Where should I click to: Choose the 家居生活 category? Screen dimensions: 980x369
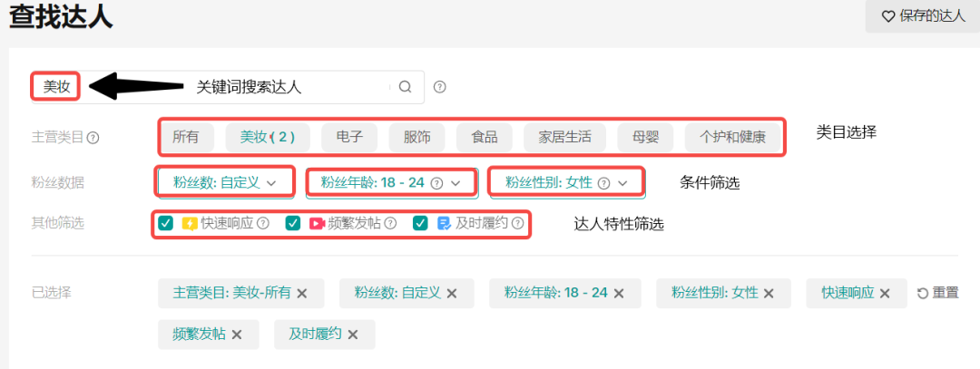click(x=564, y=137)
